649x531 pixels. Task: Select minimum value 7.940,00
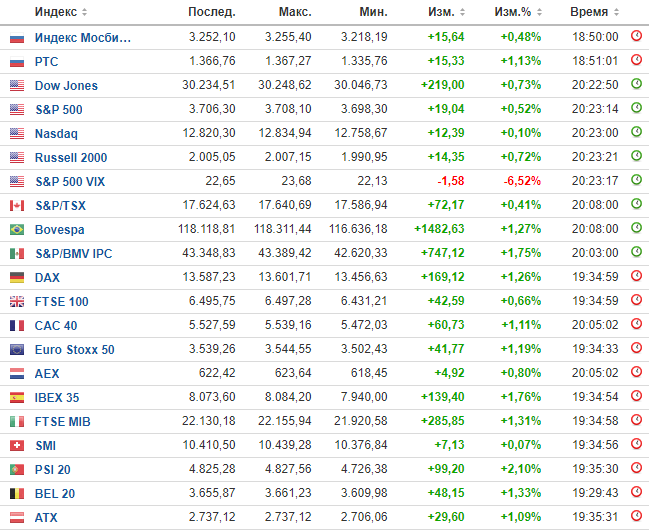[x=364, y=397]
